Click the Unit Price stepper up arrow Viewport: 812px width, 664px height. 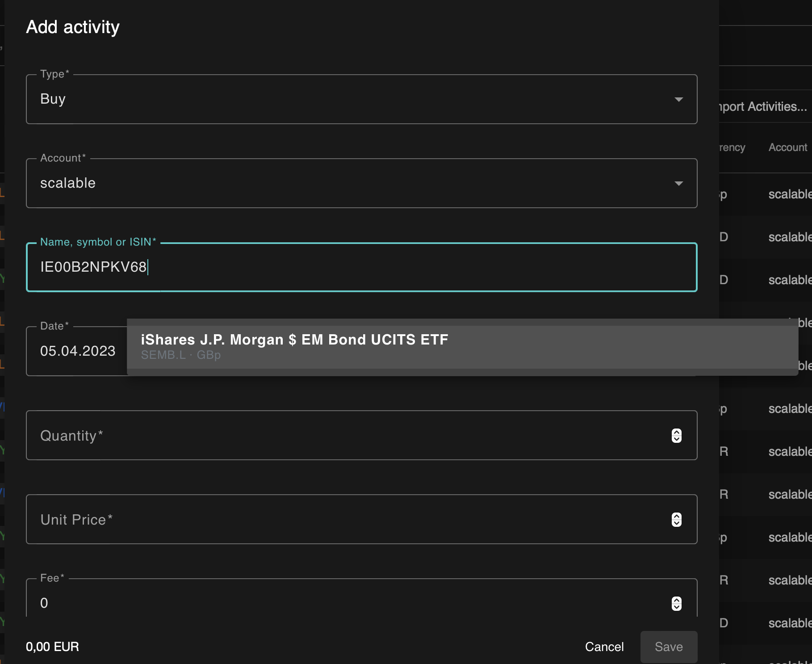(x=676, y=516)
